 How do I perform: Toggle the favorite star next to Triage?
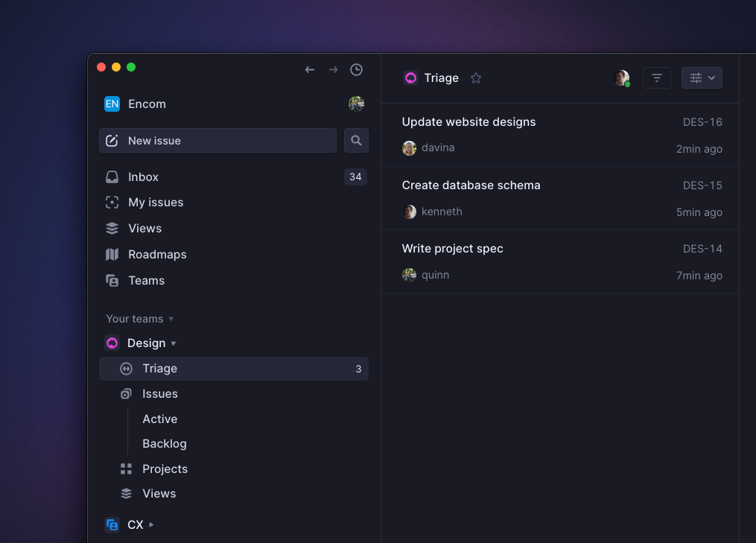(x=476, y=77)
